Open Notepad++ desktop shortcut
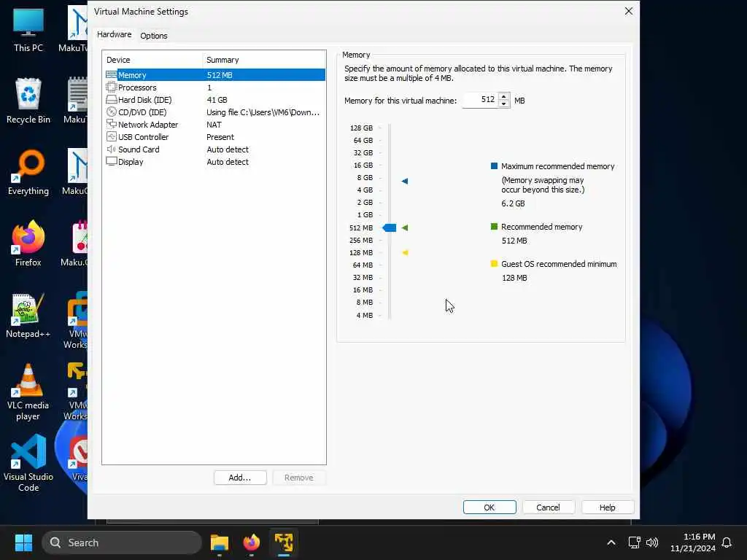This screenshot has width=747, height=560. pyautogui.click(x=28, y=315)
